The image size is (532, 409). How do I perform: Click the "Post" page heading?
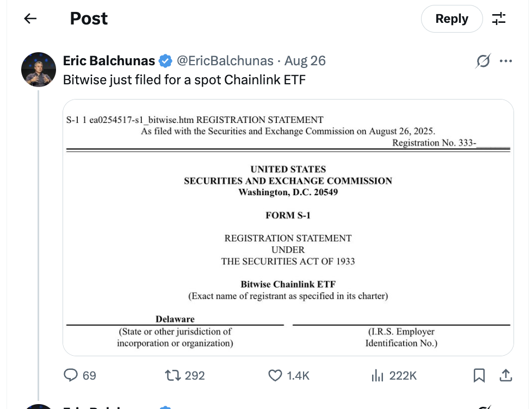click(x=89, y=18)
